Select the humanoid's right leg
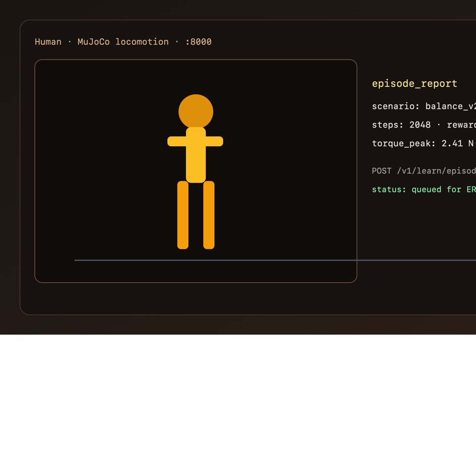This screenshot has width=476, height=476. [x=209, y=215]
